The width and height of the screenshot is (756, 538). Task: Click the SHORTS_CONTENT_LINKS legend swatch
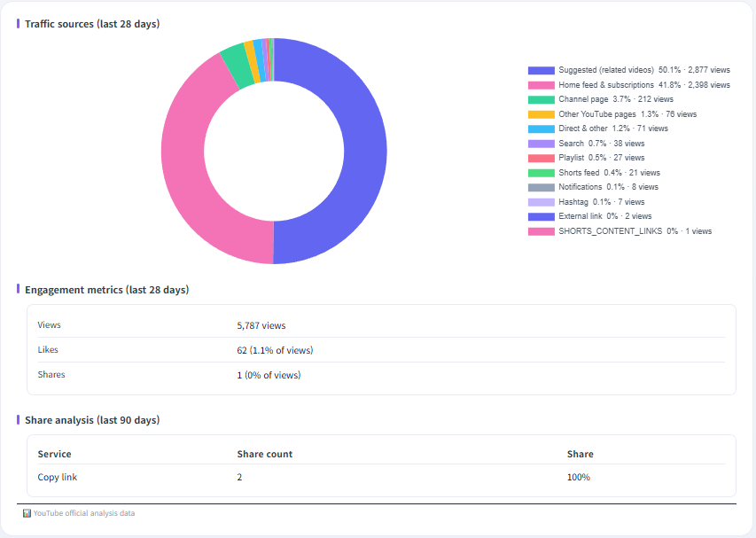coord(541,231)
